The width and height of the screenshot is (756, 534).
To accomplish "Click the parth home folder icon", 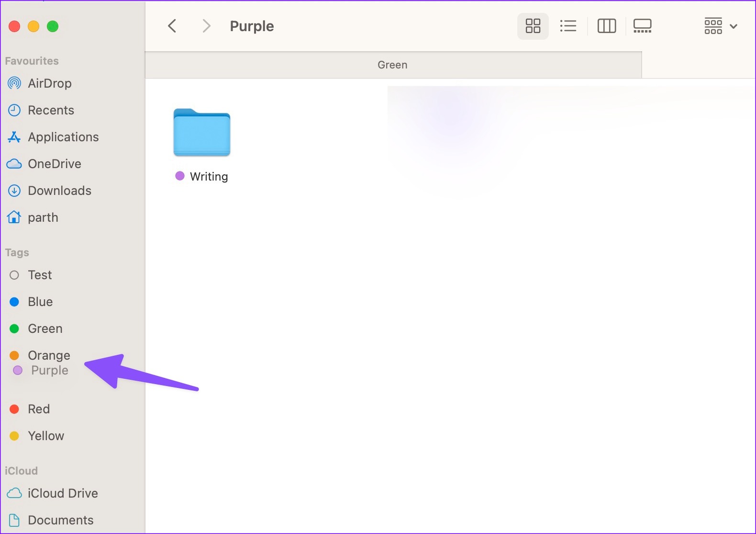I will coord(14,217).
